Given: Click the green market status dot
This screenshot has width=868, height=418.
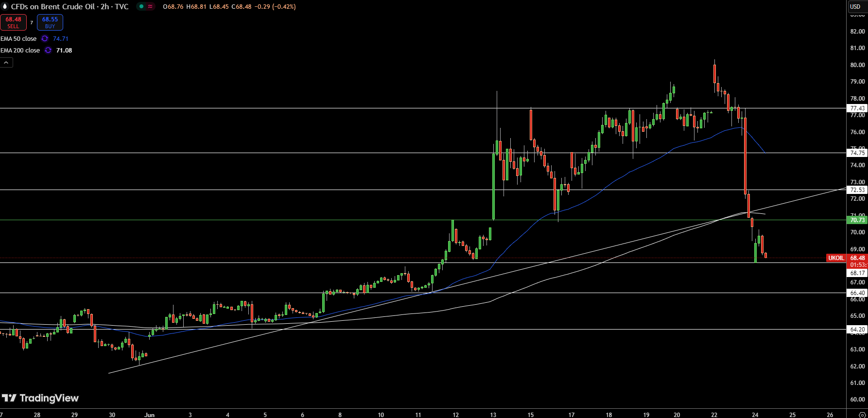Looking at the screenshot, I should [x=141, y=6].
